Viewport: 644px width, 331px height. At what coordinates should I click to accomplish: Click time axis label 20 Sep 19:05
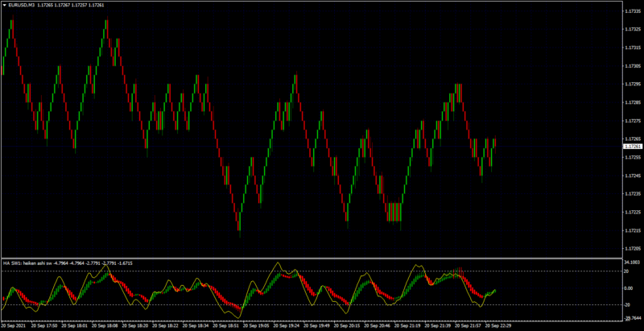[x=256, y=325]
